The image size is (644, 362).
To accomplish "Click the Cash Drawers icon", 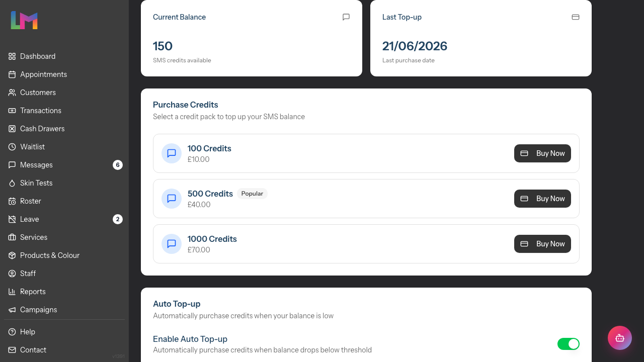I will click(12, 129).
